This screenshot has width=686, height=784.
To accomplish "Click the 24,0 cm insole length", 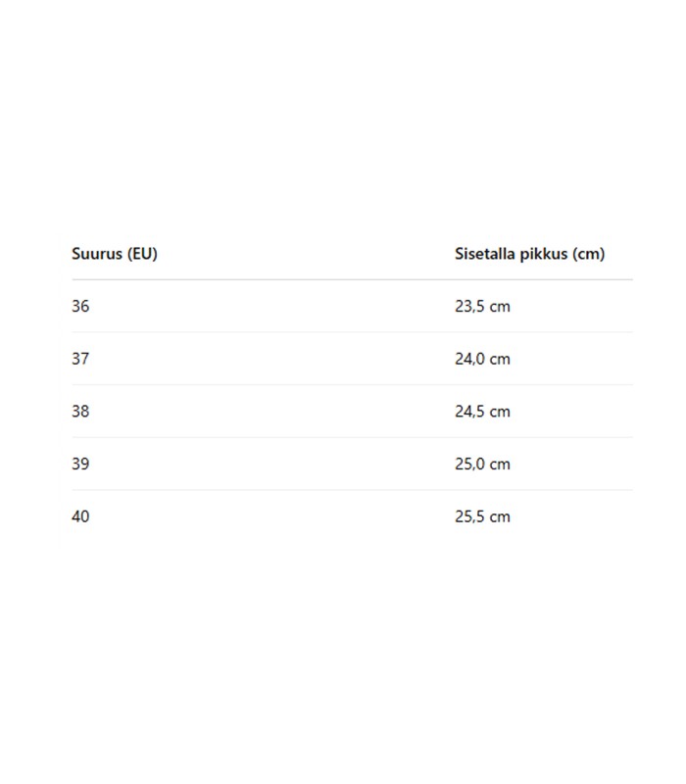I will [x=482, y=359].
